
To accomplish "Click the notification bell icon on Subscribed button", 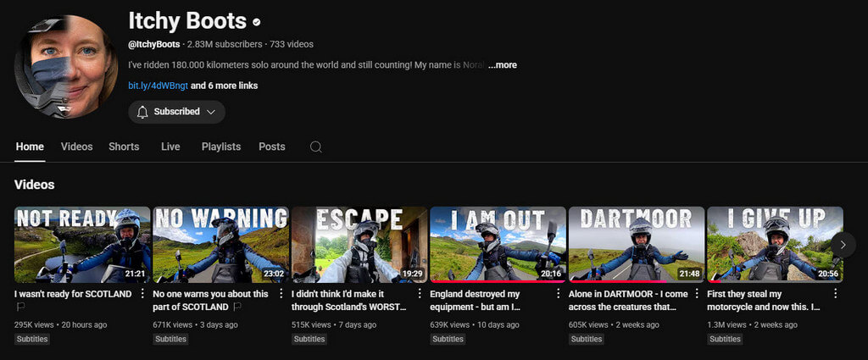I will point(142,112).
